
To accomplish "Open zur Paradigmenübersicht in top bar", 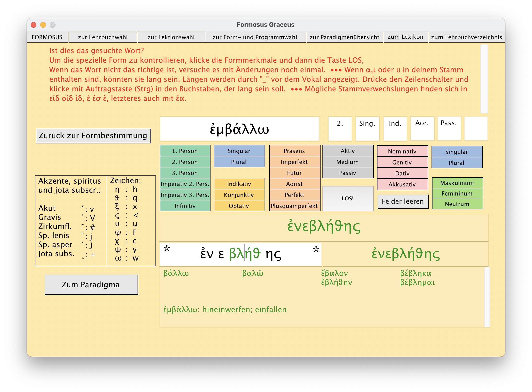I will click(x=344, y=37).
